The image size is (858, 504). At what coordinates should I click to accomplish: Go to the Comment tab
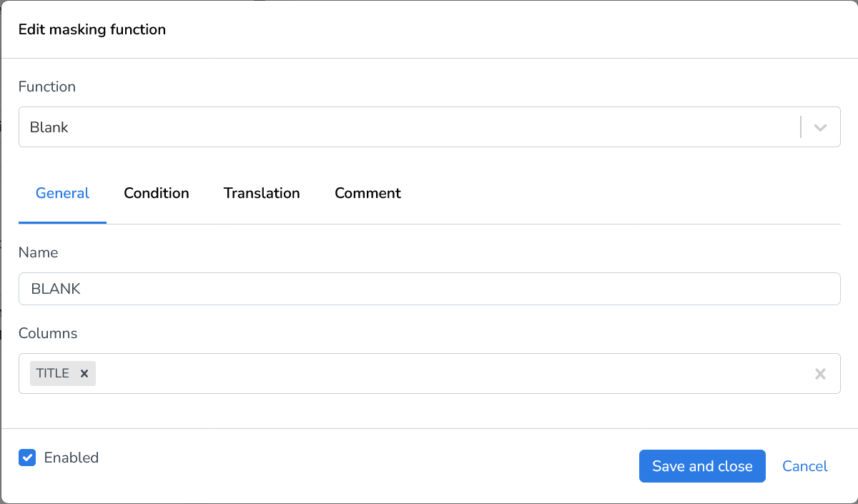pos(368,193)
